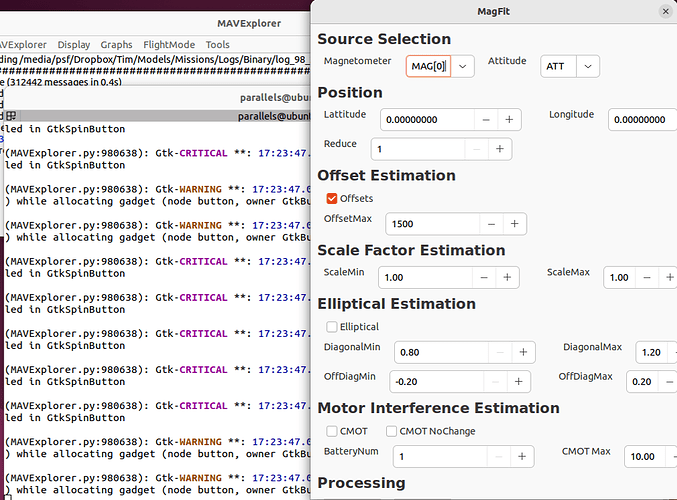This screenshot has width=677, height=500.
Task: Enable the CMOT NoChange checkbox
Action: point(391,431)
